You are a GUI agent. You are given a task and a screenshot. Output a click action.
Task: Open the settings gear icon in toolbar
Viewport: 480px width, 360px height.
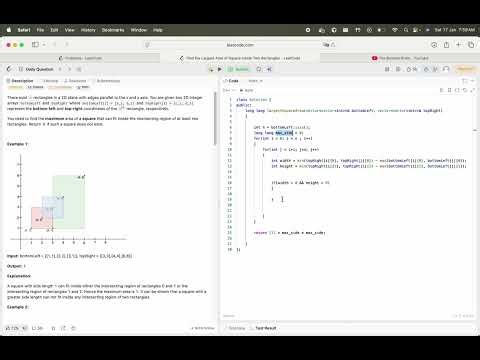(398, 69)
